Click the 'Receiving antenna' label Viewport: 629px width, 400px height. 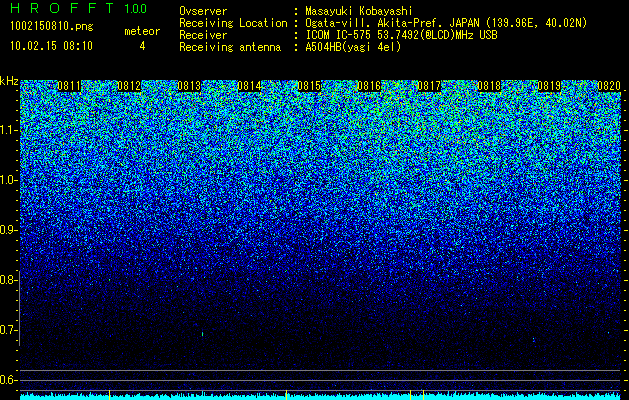point(230,47)
